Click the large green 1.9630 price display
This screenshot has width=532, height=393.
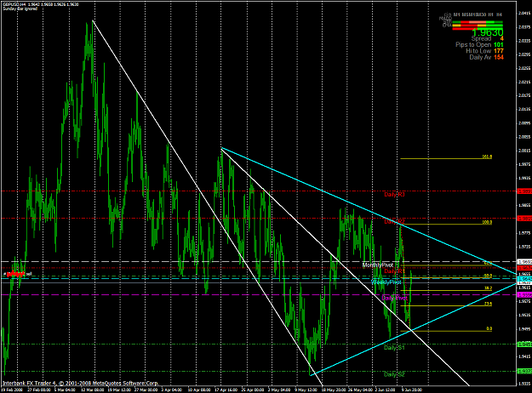pyautogui.click(x=487, y=33)
